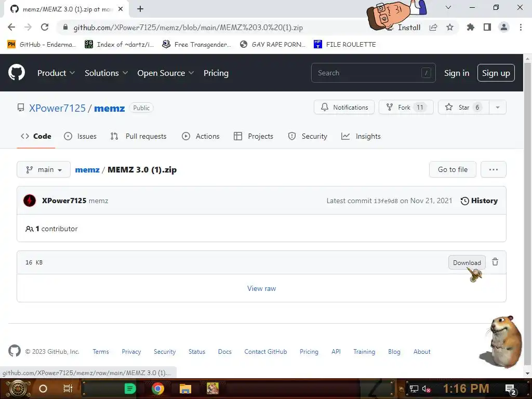This screenshot has height=399, width=532.
Task: Switch to the Code tab
Action: tap(36, 136)
